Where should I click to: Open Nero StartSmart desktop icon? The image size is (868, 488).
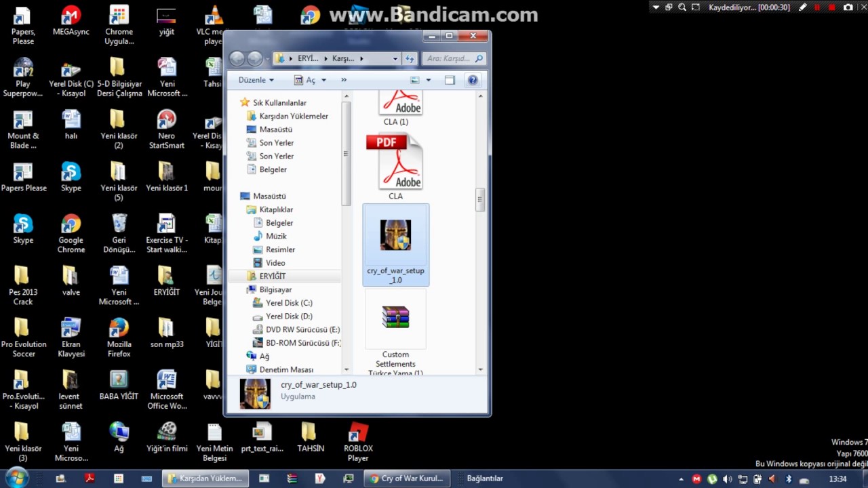pos(167,129)
